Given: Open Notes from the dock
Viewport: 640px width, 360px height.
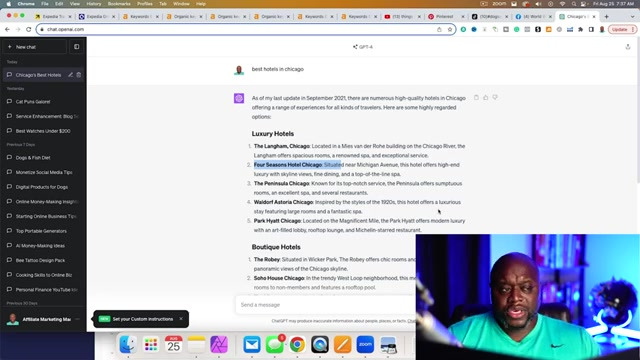Looking at the screenshot, I should [x=196, y=344].
